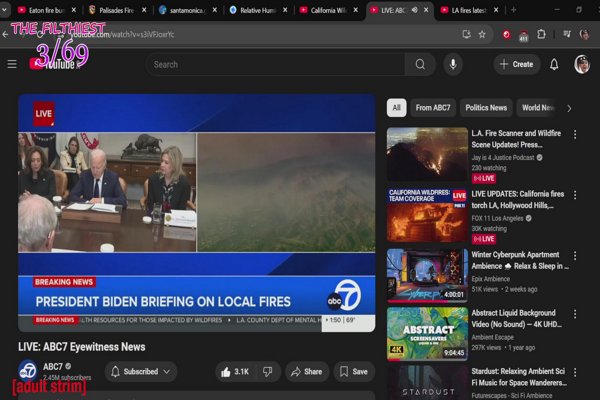This screenshot has height=400, width=600.
Task: Open 'Abstract Liquid Background Video' title
Action: click(x=517, y=318)
